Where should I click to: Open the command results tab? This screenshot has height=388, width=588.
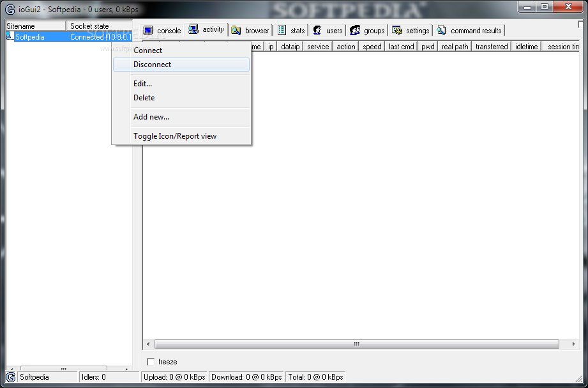pyautogui.click(x=469, y=31)
